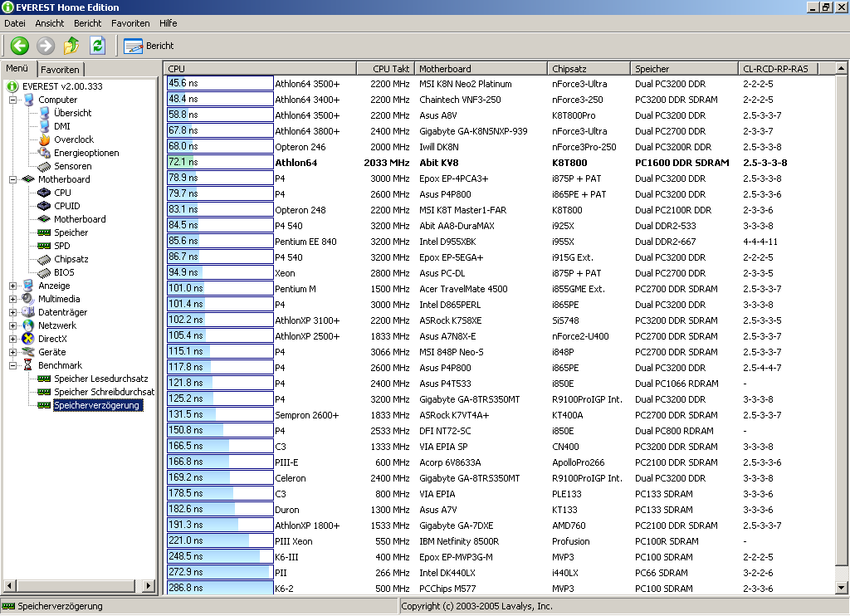Screen dimensions: 850x616
Task: Click the BIOS chip icon
Action: (x=44, y=273)
